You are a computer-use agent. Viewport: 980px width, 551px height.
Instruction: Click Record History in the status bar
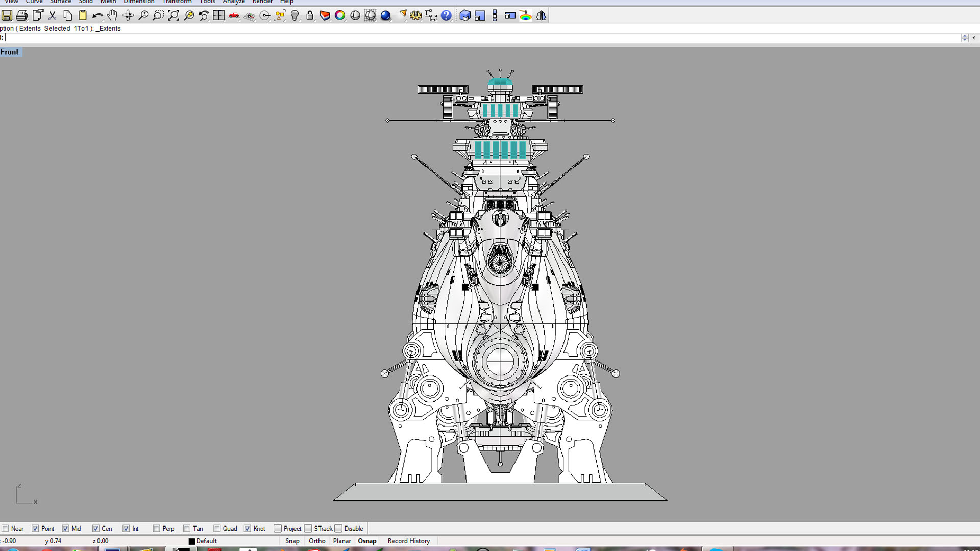[409, 541]
